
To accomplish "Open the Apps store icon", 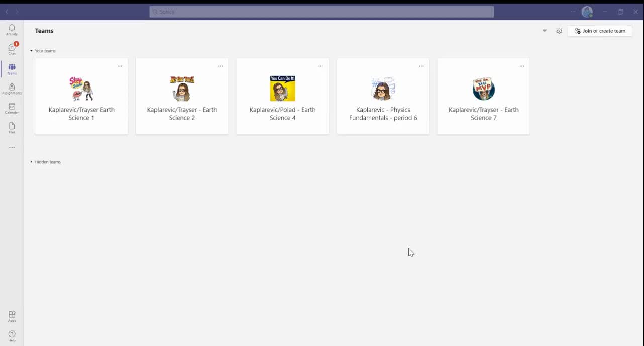I will 12,316.
